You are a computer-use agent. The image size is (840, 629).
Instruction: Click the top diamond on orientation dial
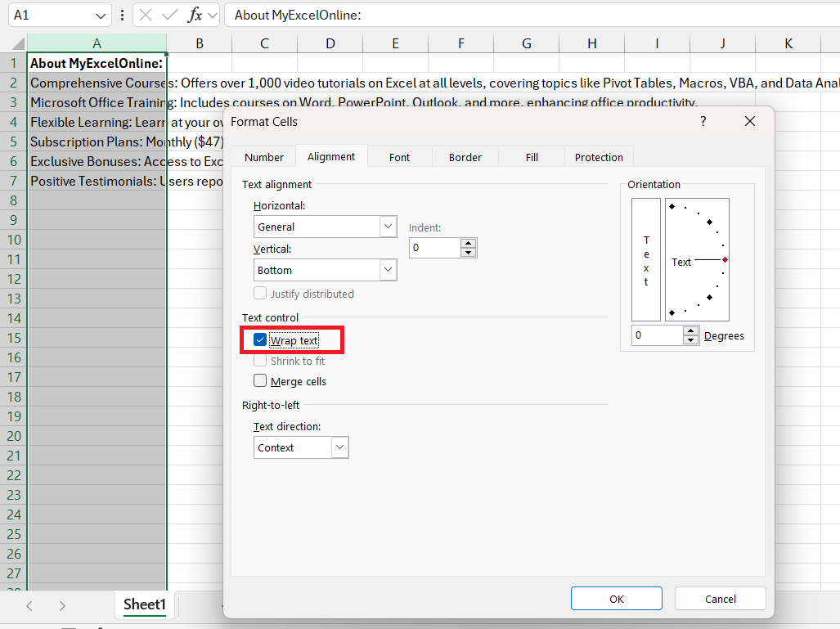point(672,206)
